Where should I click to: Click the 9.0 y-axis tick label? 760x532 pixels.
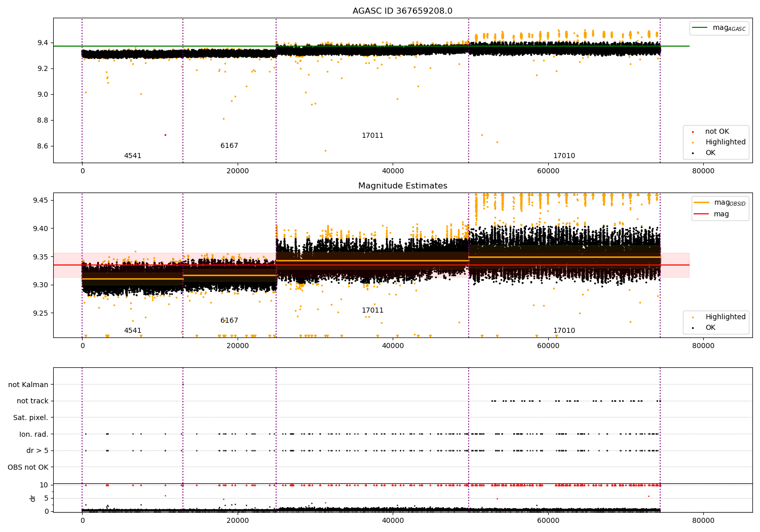point(43,94)
